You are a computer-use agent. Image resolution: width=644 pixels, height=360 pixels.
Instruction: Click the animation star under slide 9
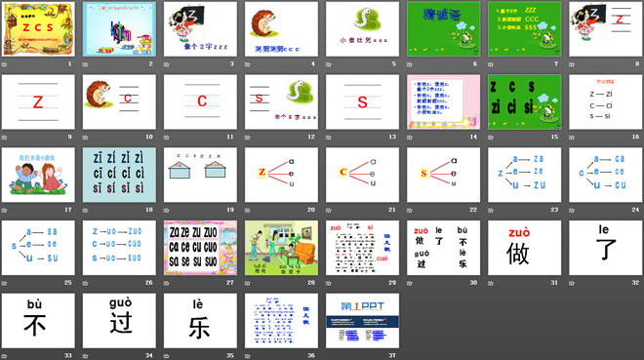point(5,138)
